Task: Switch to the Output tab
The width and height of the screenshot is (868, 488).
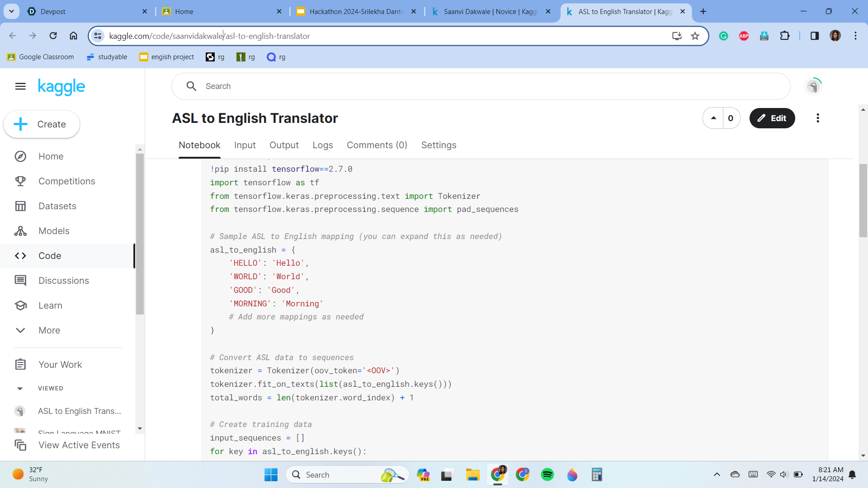Action: [x=284, y=145]
